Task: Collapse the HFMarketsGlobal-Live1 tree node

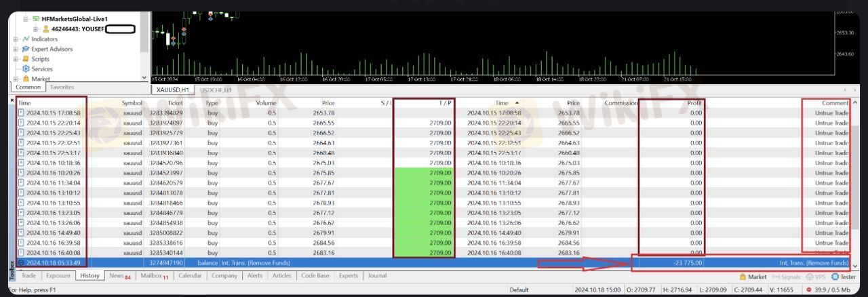Action: (26, 19)
